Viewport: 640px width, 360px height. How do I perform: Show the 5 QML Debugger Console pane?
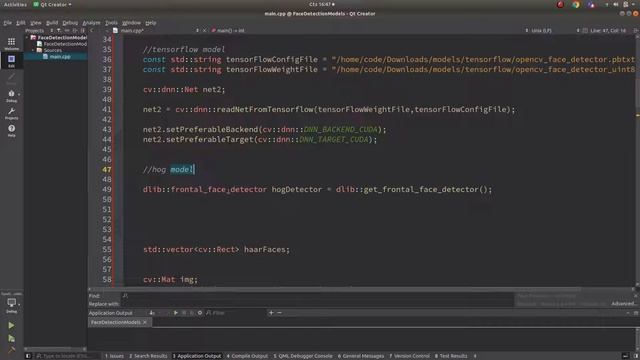(x=303, y=356)
